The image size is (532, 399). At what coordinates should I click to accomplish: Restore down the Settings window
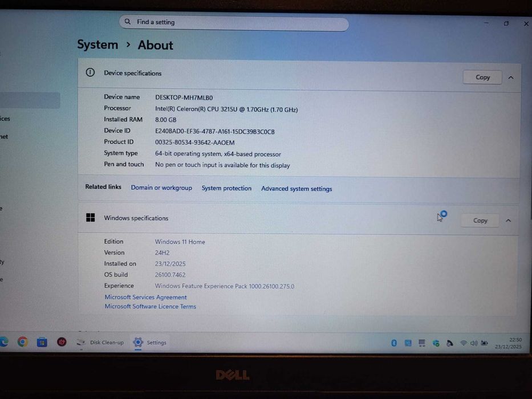(506, 23)
